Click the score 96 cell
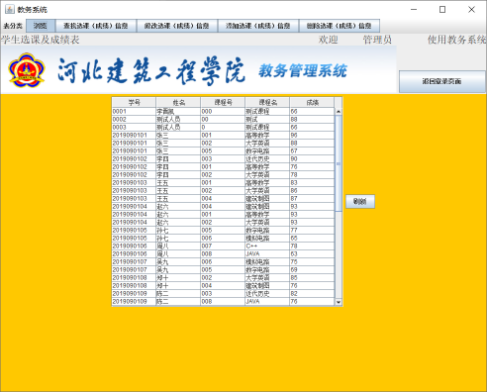Screen dimensions: 488x392 point(312,135)
